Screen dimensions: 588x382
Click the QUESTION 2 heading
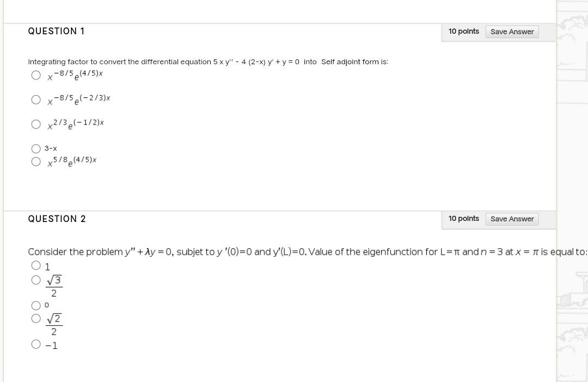57,219
